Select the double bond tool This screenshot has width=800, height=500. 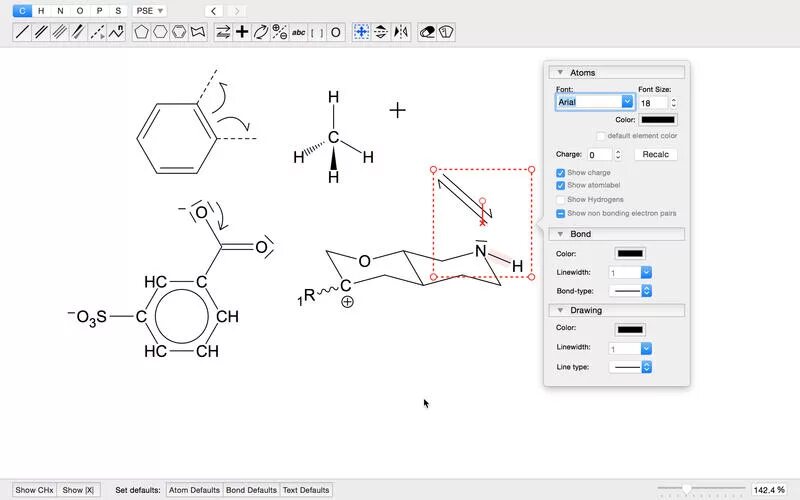(x=41, y=33)
